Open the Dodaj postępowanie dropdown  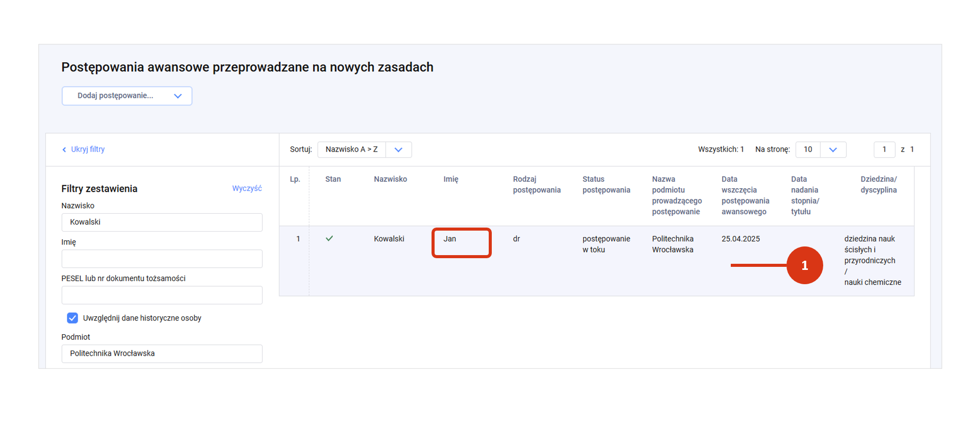(127, 96)
